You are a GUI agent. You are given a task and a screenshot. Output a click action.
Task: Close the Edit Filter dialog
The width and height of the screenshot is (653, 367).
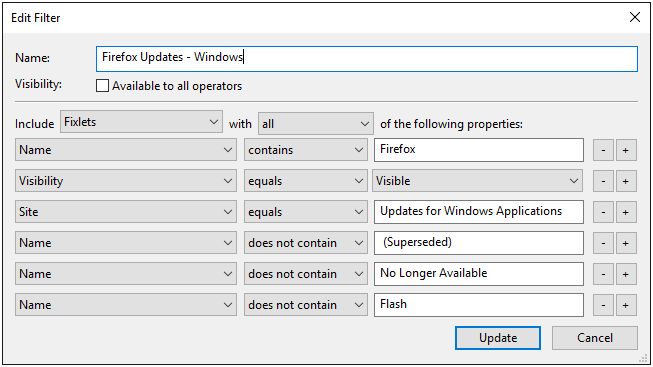(635, 17)
